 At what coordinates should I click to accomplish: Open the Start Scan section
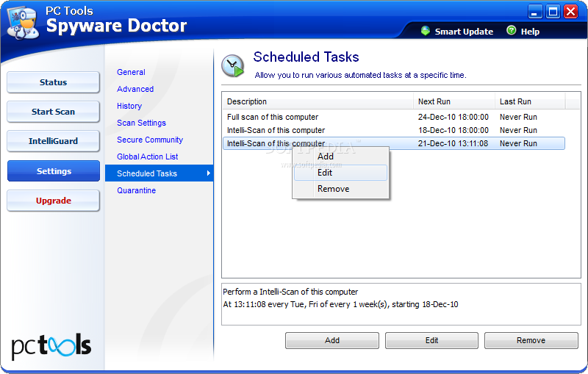tap(53, 112)
